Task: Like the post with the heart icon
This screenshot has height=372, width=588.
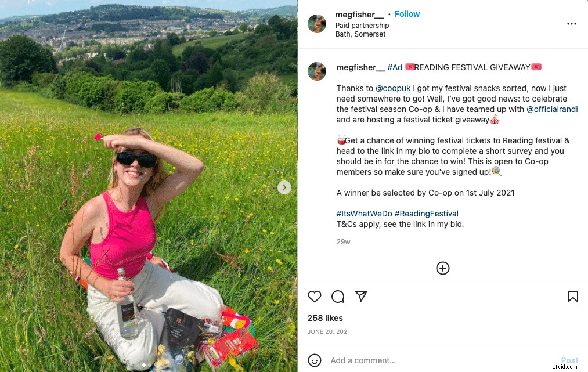Action: click(x=315, y=297)
